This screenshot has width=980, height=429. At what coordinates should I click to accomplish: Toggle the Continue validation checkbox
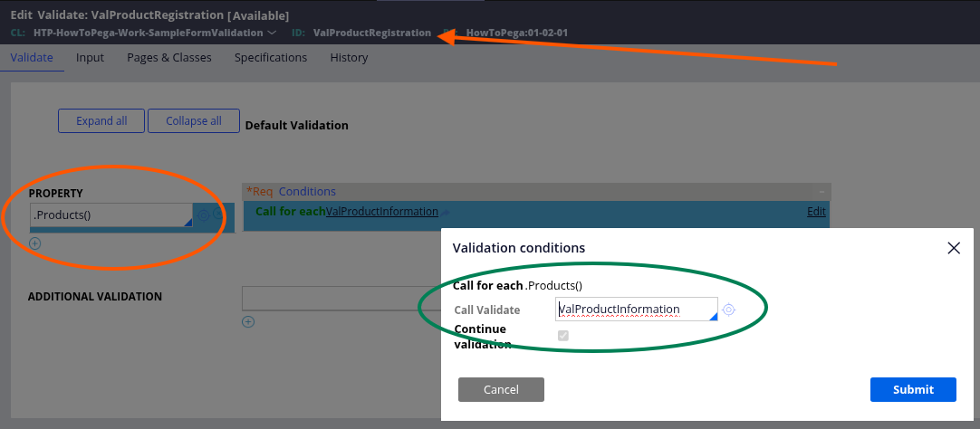click(563, 336)
